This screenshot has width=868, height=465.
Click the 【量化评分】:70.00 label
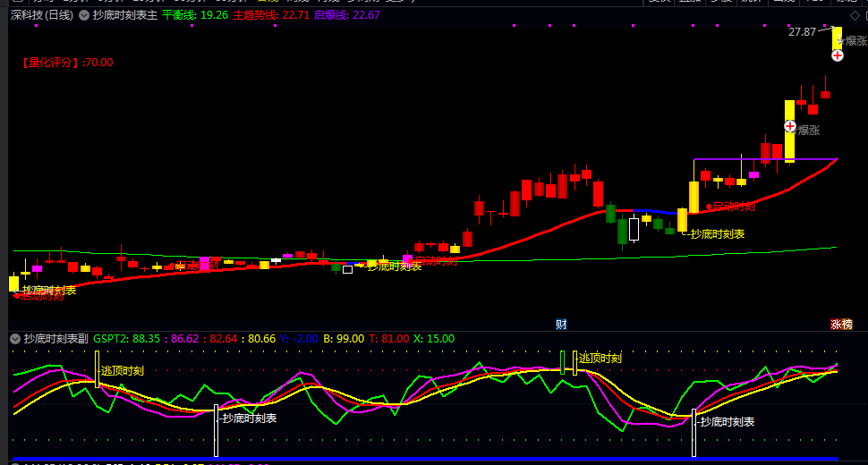[66, 63]
